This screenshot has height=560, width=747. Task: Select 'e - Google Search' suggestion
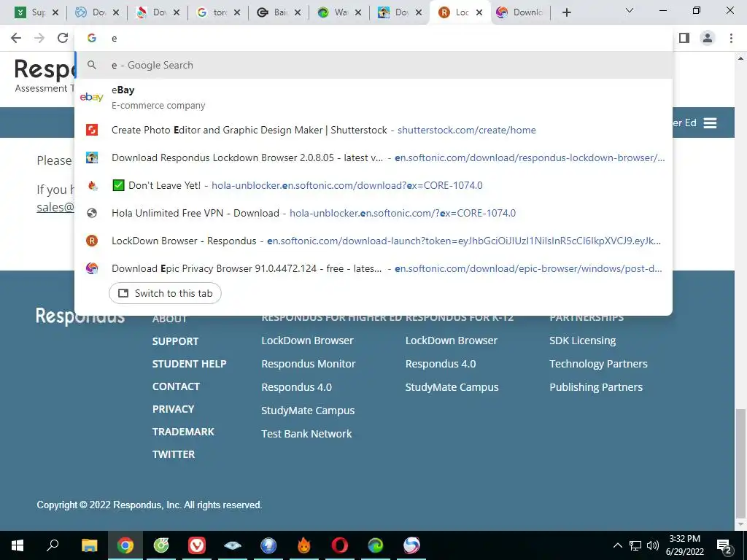pos(373,65)
